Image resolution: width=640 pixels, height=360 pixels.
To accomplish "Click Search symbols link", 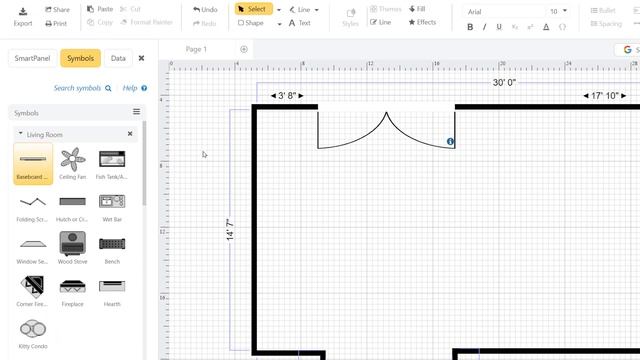I will pyautogui.click(x=82, y=88).
